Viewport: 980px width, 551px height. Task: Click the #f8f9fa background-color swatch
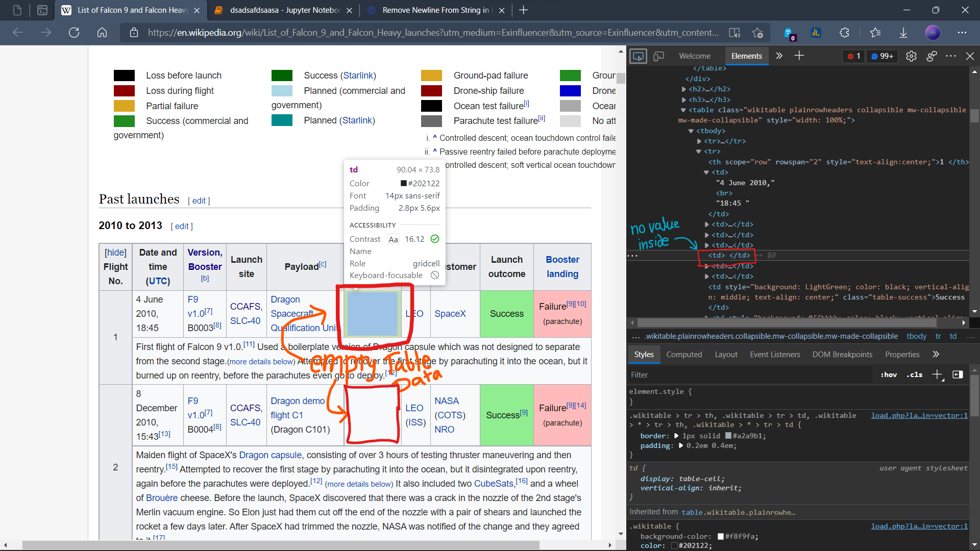click(x=721, y=537)
